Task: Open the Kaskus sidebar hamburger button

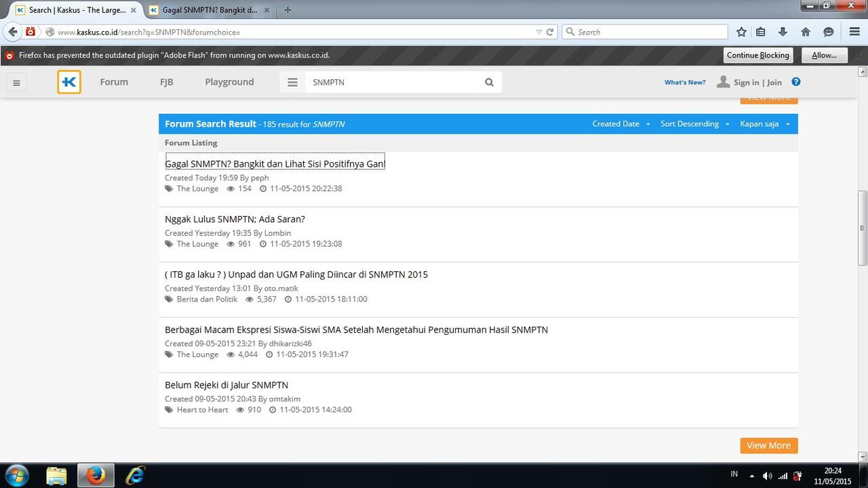Action: point(16,83)
